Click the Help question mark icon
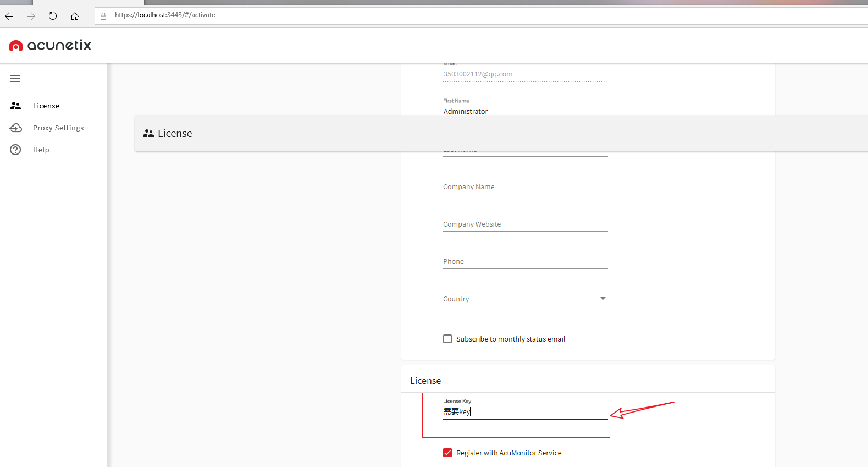This screenshot has height=467, width=868. pyautogui.click(x=15, y=150)
